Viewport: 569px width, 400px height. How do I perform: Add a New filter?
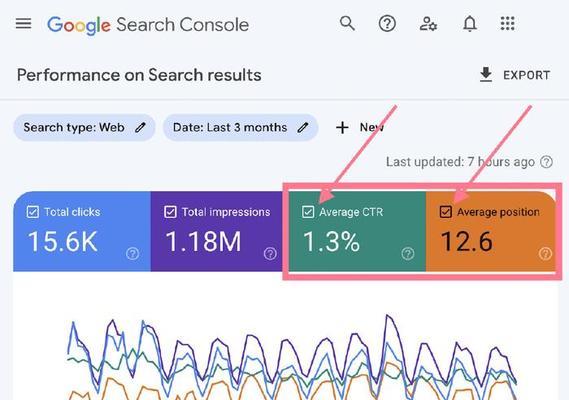(x=360, y=127)
